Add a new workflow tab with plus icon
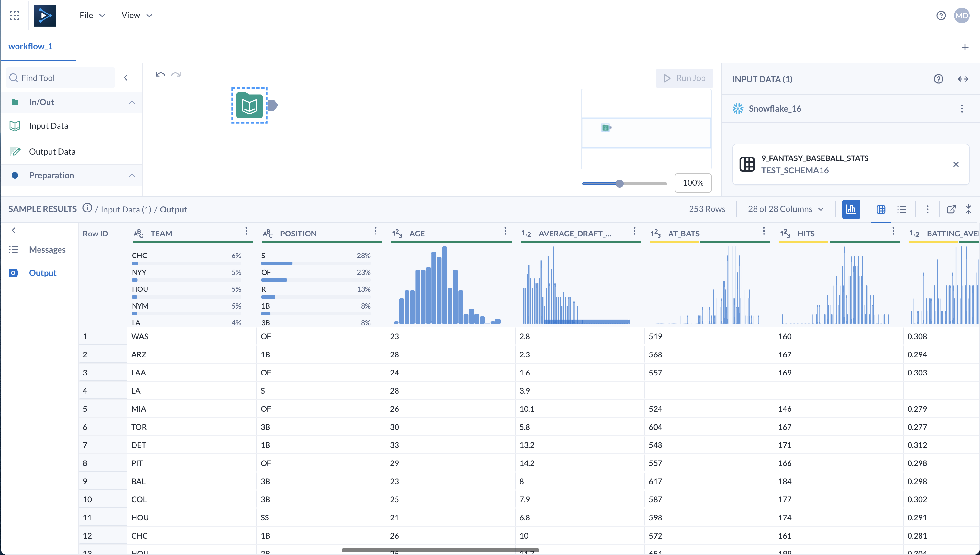 click(965, 47)
